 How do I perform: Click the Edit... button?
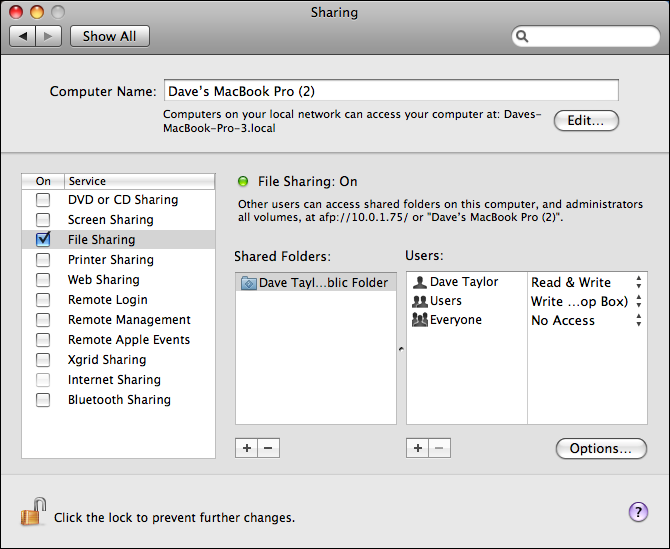586,120
